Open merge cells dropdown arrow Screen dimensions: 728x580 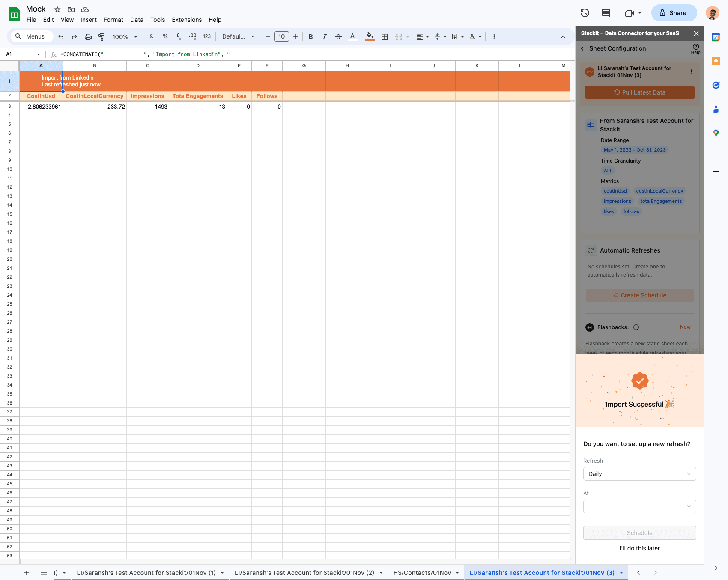(x=408, y=37)
